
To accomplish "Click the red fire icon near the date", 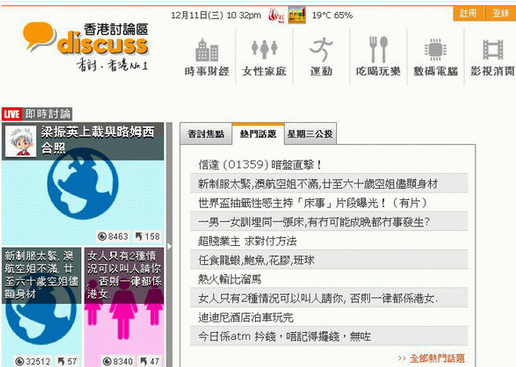I will 276,15.
